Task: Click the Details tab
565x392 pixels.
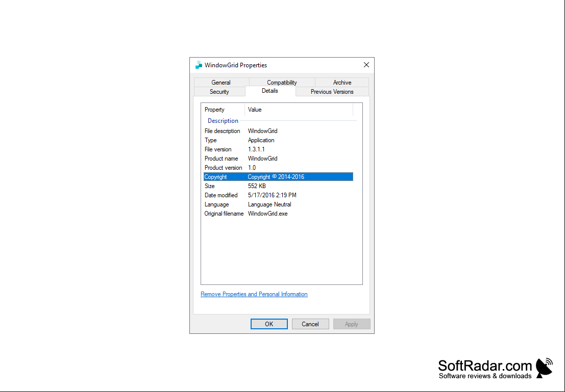Action: [x=270, y=91]
